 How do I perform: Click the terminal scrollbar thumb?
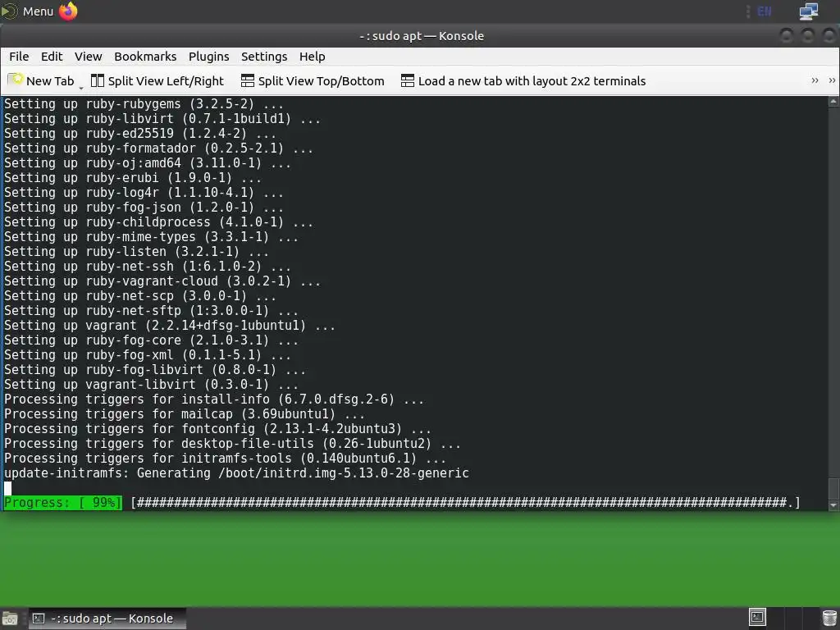(833, 489)
